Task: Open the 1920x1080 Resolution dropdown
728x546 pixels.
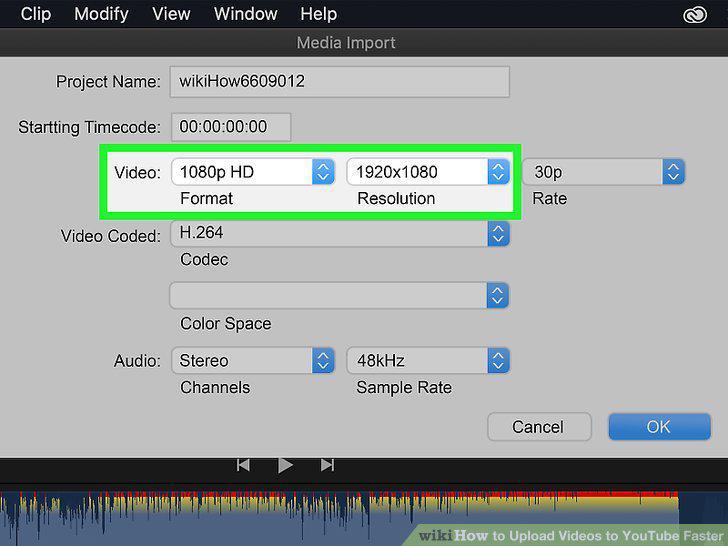Action: pos(428,172)
